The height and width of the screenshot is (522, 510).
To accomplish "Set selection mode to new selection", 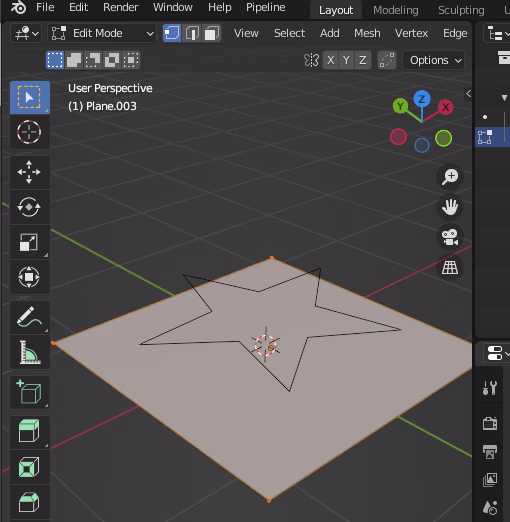I will point(55,60).
